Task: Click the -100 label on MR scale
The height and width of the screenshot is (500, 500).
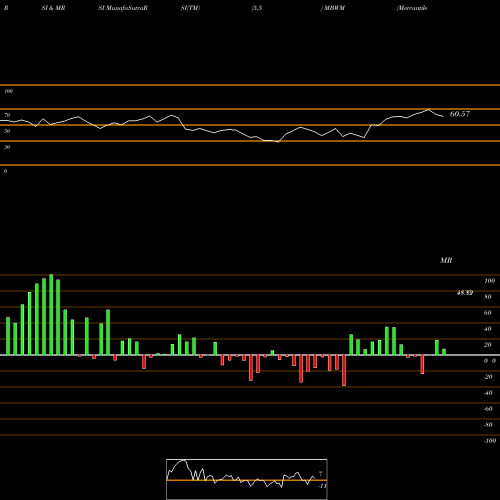Action: pyautogui.click(x=490, y=441)
